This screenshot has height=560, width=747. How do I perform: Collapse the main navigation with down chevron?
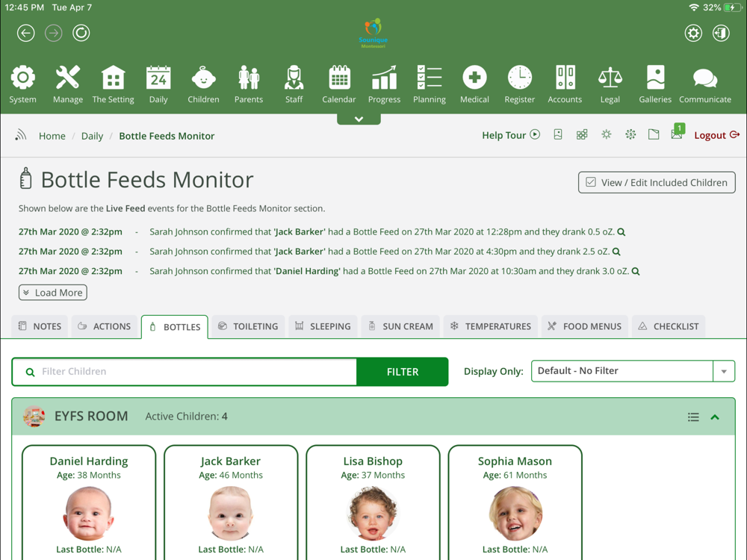(x=359, y=119)
